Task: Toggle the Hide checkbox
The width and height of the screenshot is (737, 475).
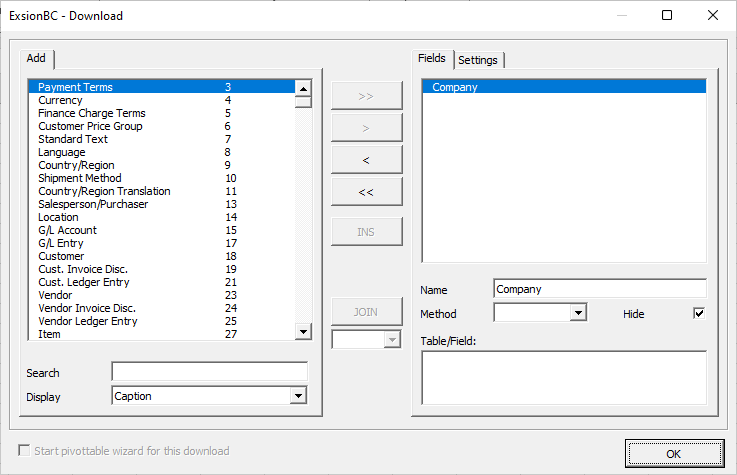Action: [x=699, y=313]
